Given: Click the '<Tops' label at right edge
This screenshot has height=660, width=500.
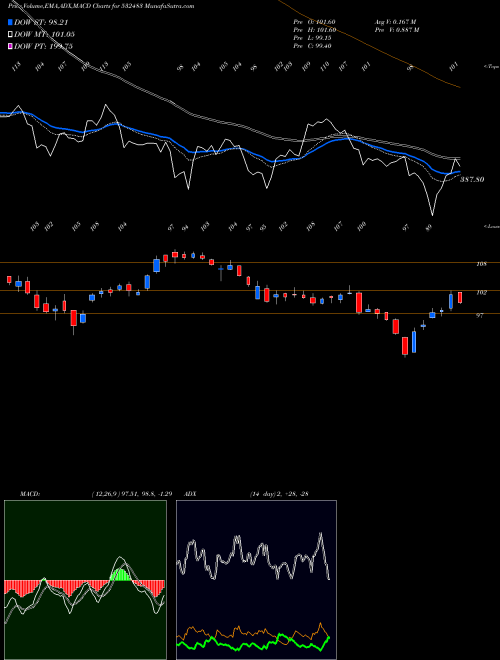Looking at the screenshot, I should point(491,67).
